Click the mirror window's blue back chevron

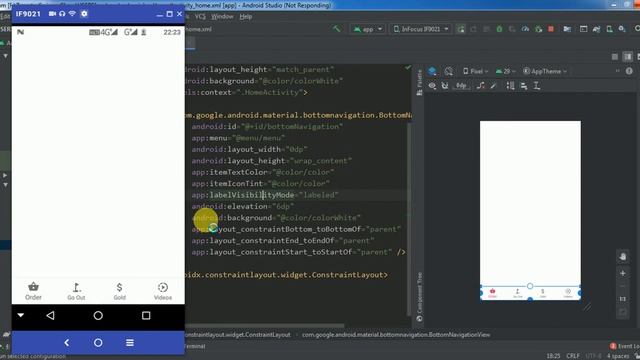(x=67, y=342)
